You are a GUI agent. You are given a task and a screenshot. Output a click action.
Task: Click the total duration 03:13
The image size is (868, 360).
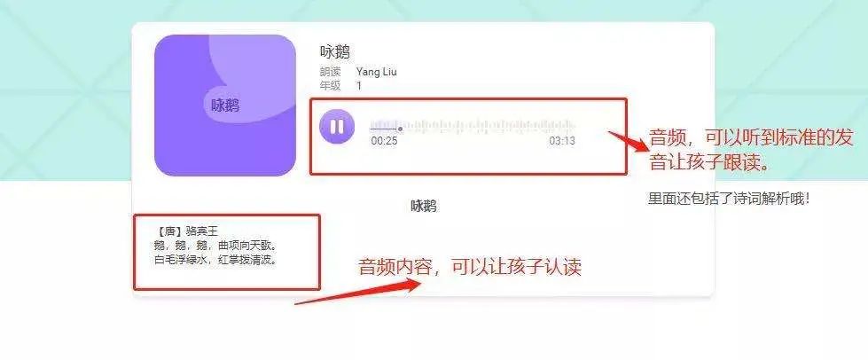(562, 141)
